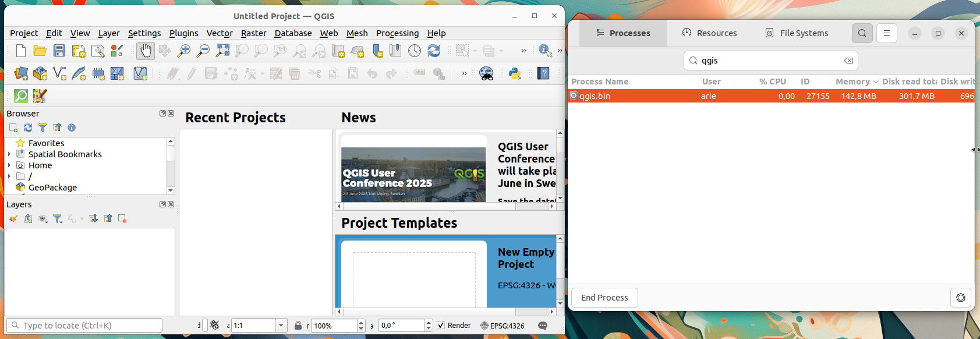Clear the qgis search field text
This screenshot has width=980, height=339.
click(848, 61)
